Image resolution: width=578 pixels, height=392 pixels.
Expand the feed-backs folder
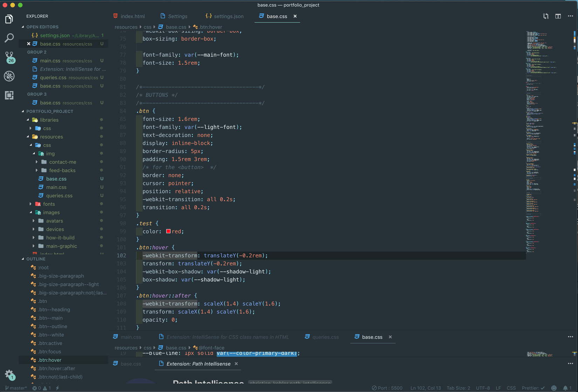[x=37, y=170]
